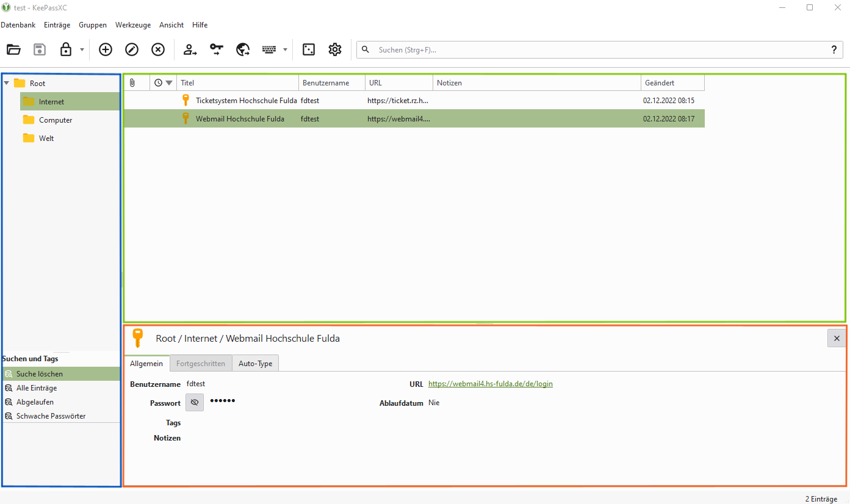Click into the search field
Viewport: 850px width, 504px height.
click(598, 50)
